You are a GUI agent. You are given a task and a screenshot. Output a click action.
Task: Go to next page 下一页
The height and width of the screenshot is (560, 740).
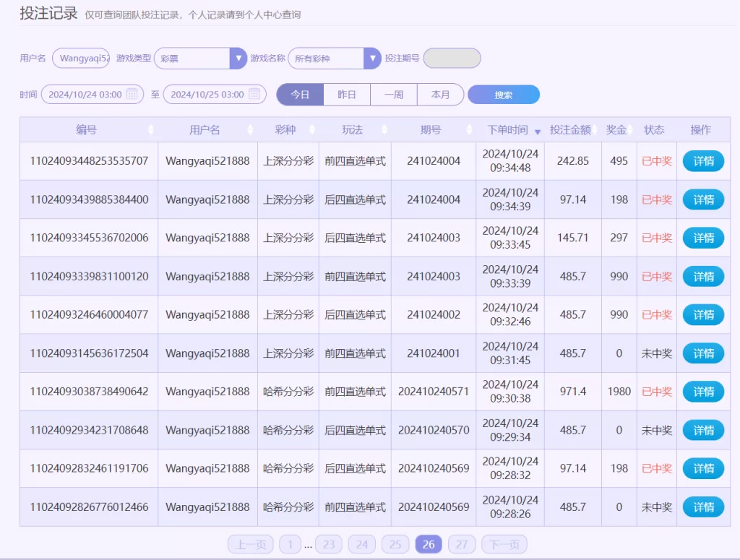(x=504, y=544)
